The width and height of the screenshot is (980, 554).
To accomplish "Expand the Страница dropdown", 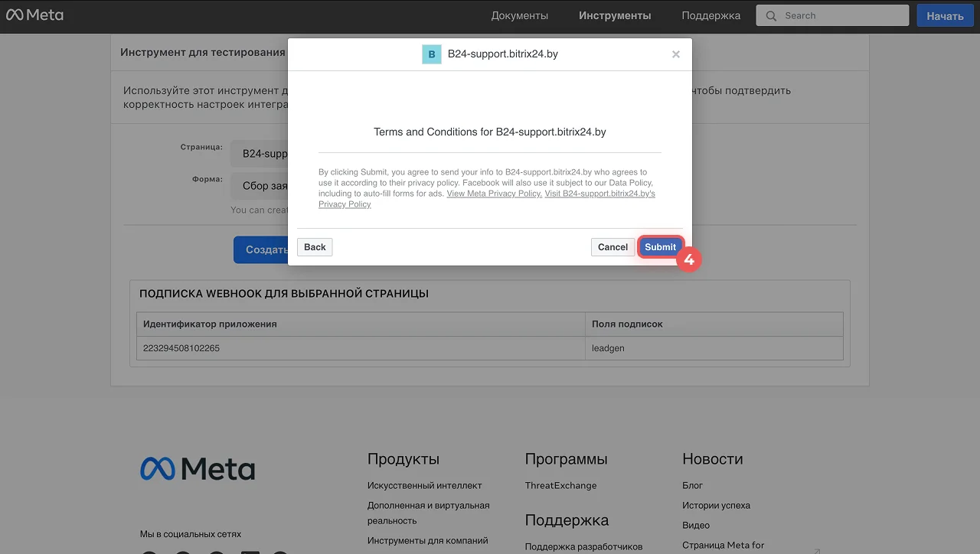I will (x=260, y=153).
